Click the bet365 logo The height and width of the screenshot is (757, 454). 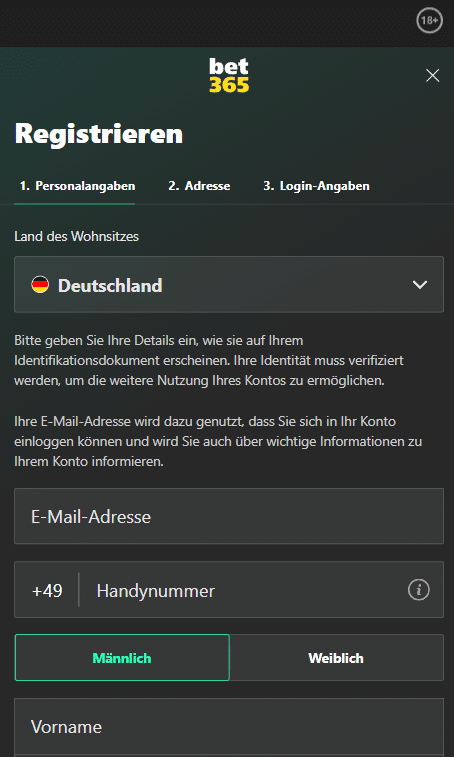(229, 75)
